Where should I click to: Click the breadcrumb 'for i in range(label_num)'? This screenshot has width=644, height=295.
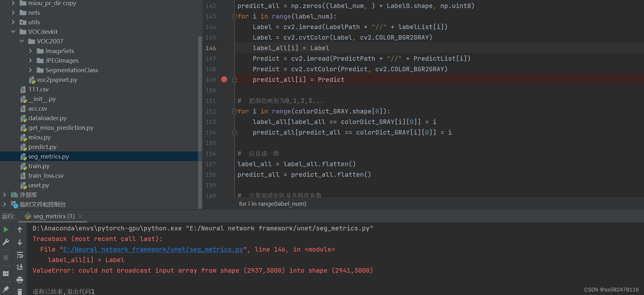point(272,204)
